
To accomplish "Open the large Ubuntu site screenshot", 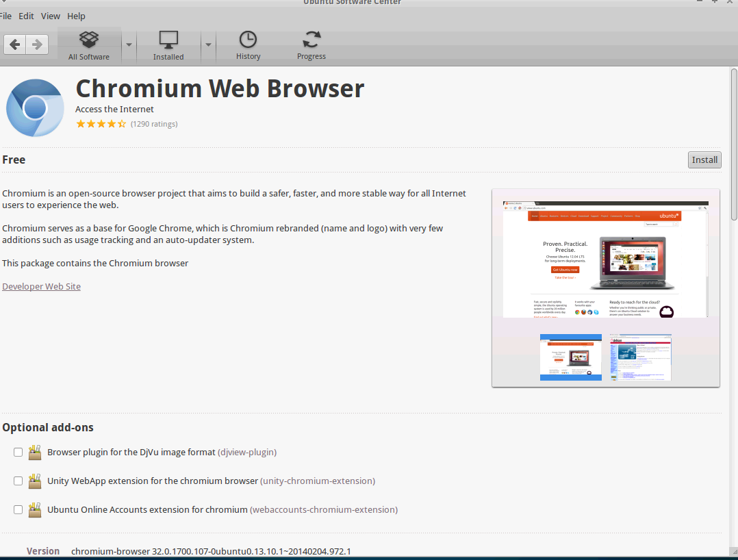I will (605, 259).
